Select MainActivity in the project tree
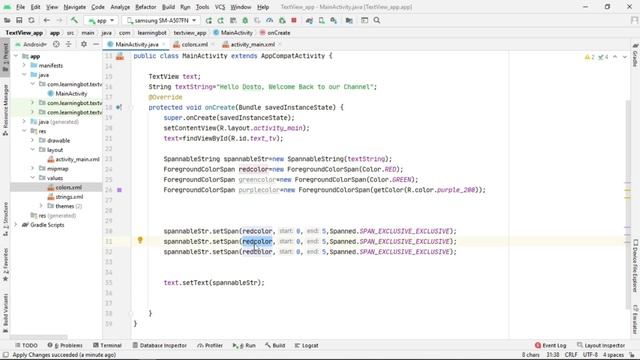640x360 pixels. [71, 93]
